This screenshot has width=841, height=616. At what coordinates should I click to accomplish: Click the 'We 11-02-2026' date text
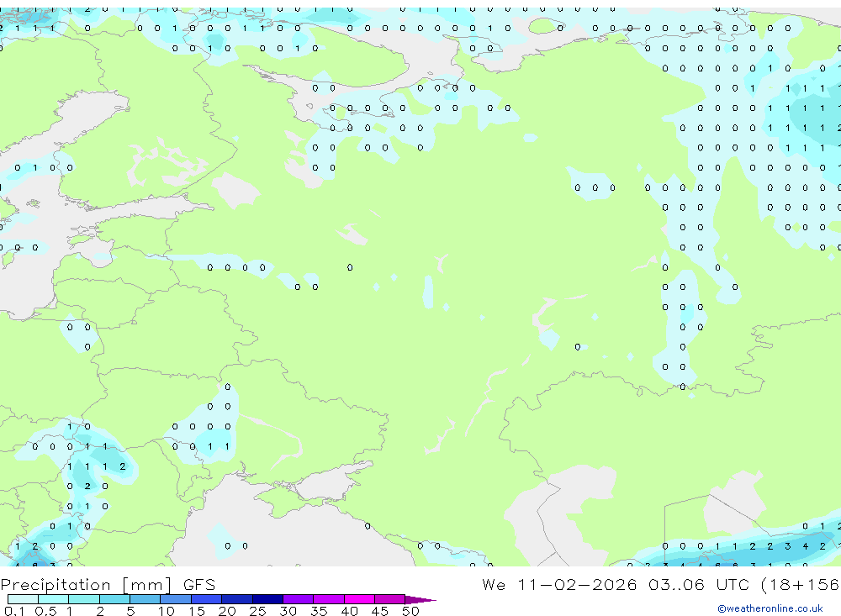tap(559, 584)
